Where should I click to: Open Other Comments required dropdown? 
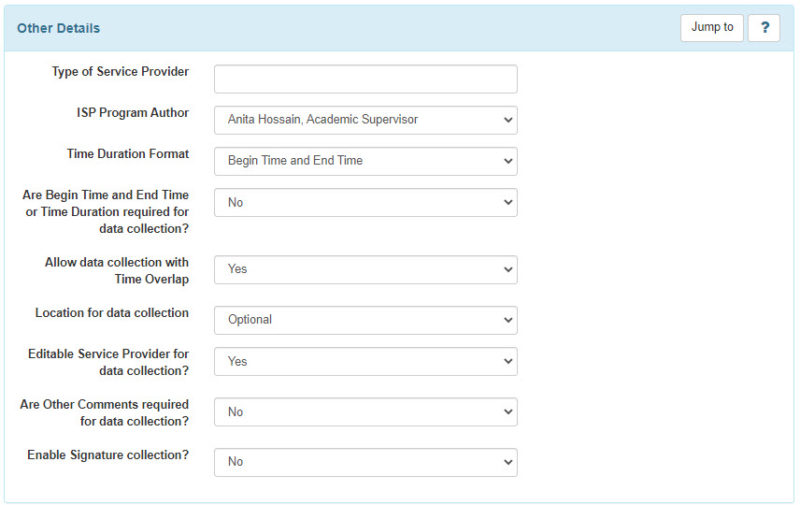click(x=365, y=412)
